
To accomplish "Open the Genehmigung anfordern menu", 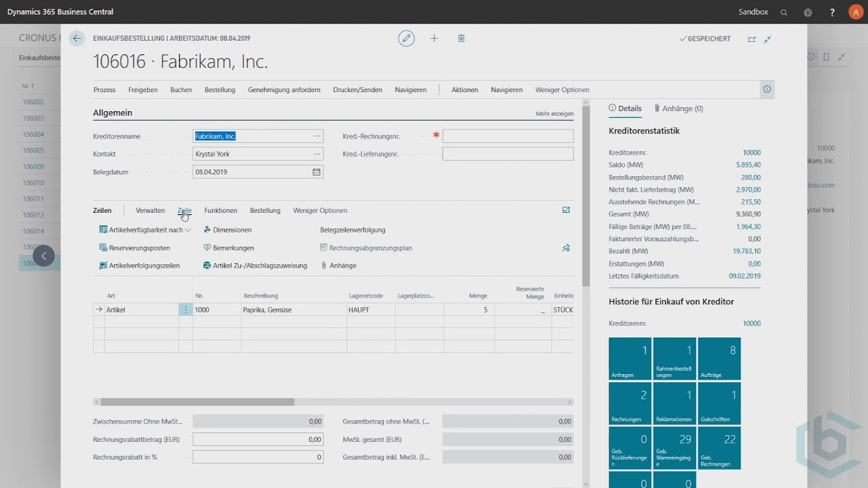I will pyautogui.click(x=284, y=89).
